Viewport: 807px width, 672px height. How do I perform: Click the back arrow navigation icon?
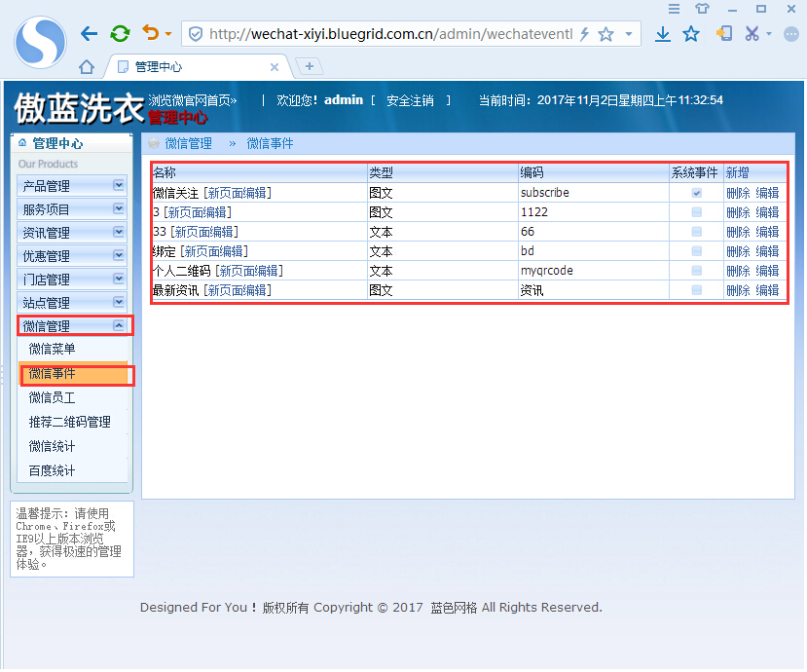click(x=88, y=32)
